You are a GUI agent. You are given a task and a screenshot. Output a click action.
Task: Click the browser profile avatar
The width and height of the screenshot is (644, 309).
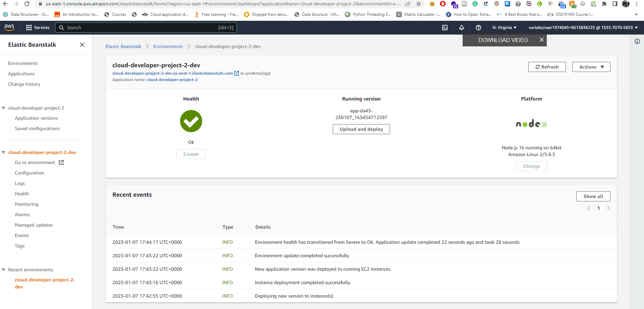626,4
